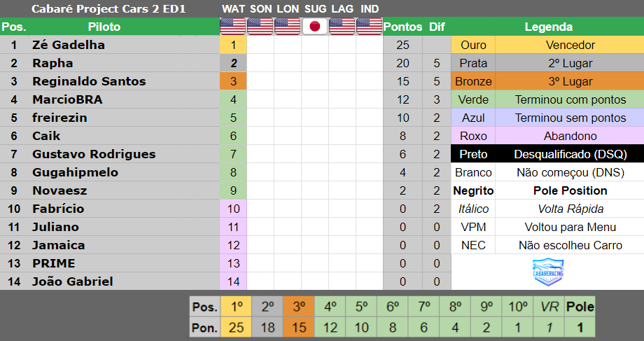Select Gustavo Rodrigues points value 6
Image resolution: width=644 pixels, height=341 pixels.
pos(402,154)
